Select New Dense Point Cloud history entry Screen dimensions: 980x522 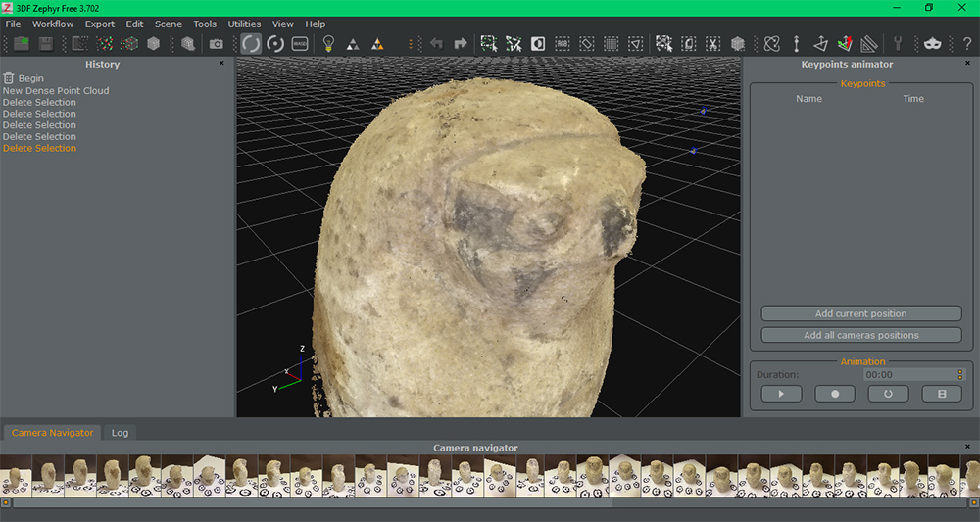[56, 91]
